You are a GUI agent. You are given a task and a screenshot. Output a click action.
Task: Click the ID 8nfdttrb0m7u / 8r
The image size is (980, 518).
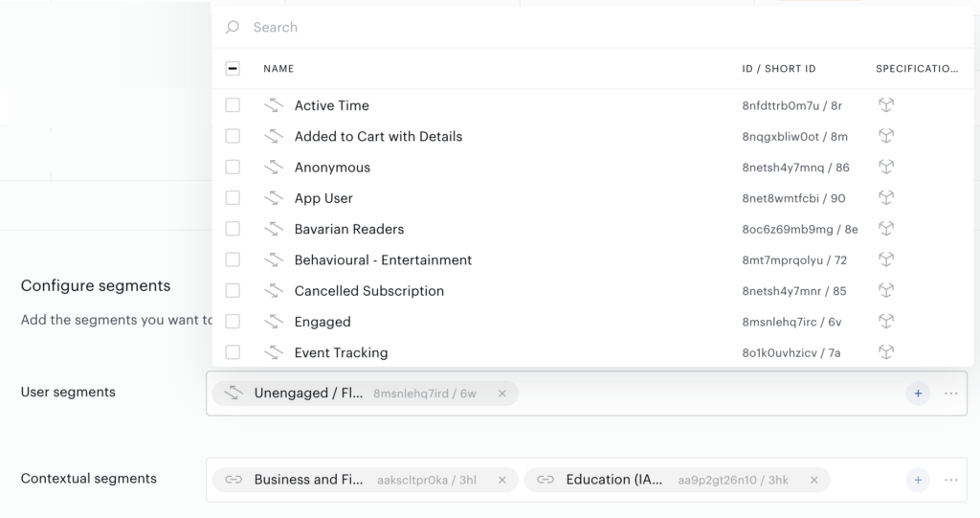coord(791,105)
